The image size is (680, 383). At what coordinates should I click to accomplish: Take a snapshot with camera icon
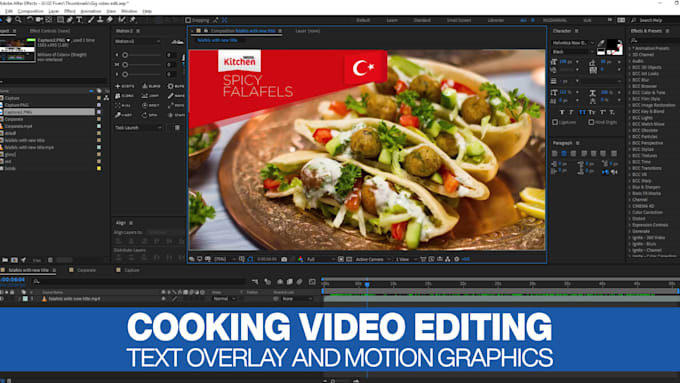(x=284, y=259)
